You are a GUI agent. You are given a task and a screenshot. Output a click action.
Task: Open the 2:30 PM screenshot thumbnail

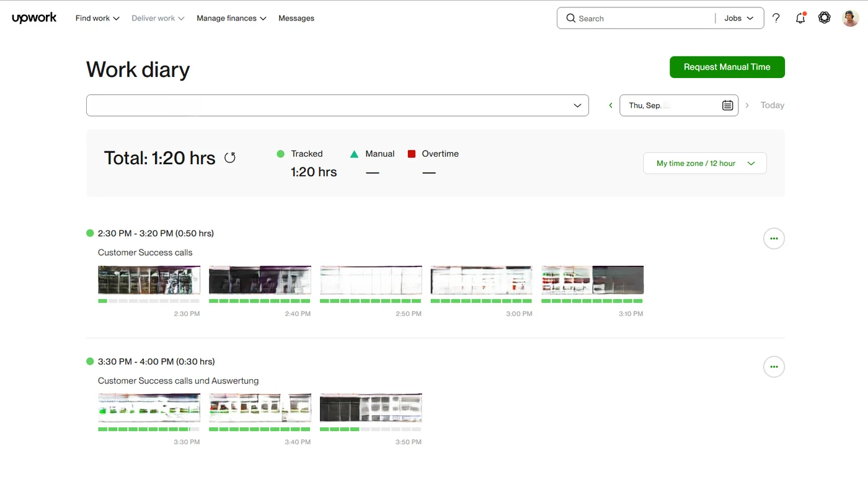pos(149,280)
